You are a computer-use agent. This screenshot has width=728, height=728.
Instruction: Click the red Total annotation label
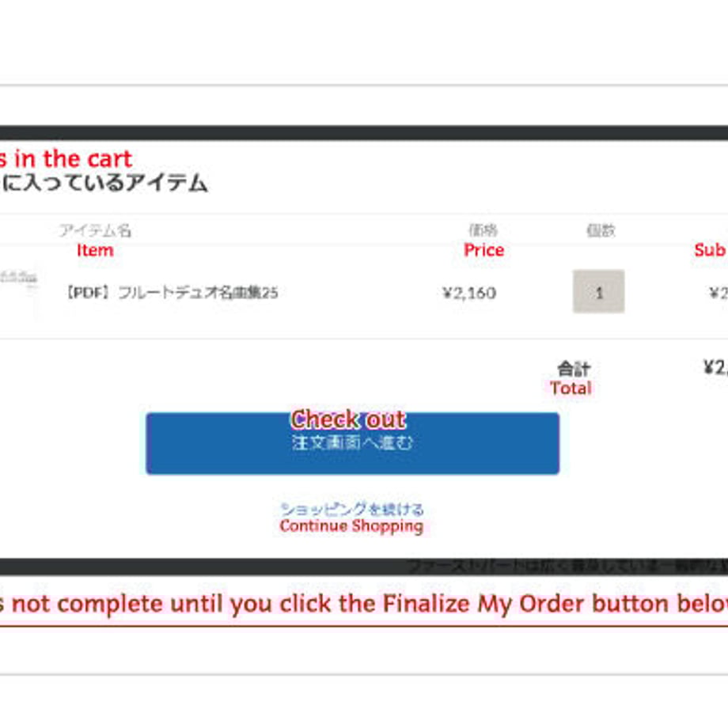(571, 388)
